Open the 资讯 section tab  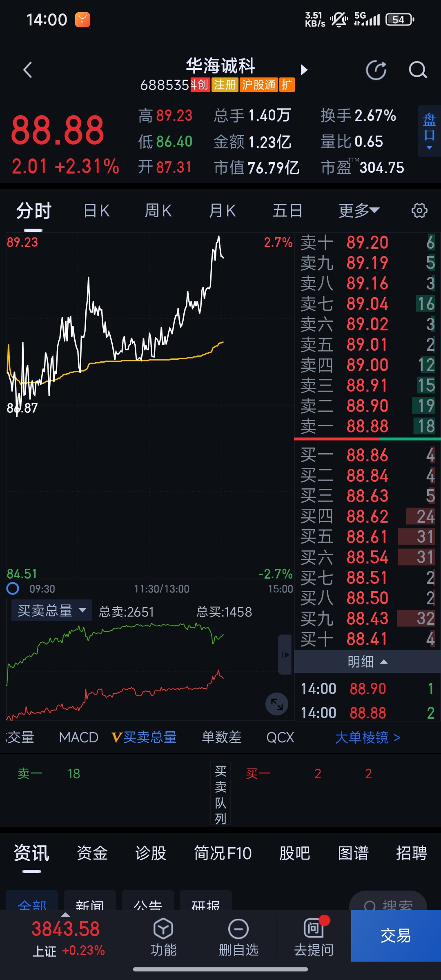(31, 853)
